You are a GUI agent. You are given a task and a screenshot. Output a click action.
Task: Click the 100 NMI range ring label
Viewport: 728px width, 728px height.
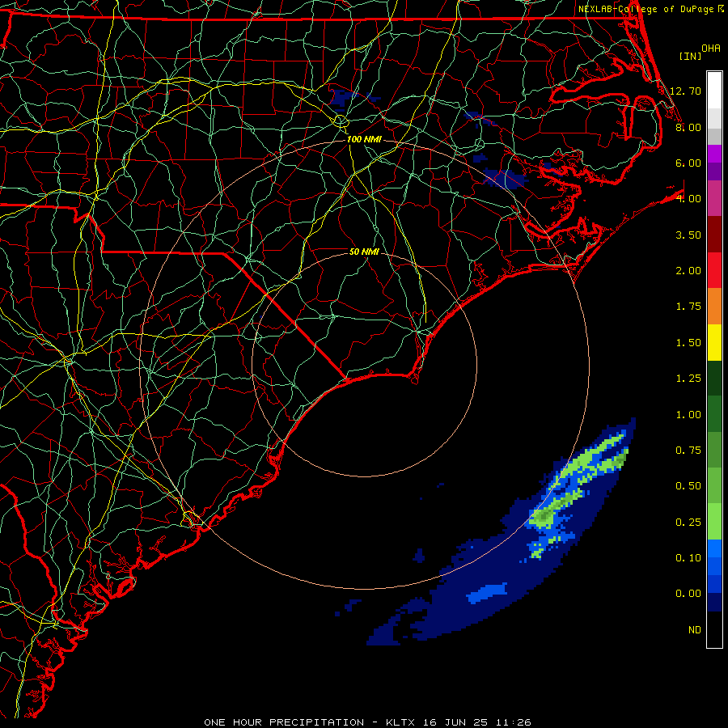364,139
